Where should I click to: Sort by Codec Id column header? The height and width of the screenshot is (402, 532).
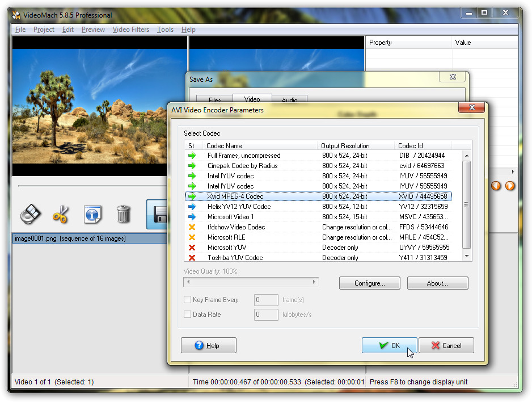[423, 146]
